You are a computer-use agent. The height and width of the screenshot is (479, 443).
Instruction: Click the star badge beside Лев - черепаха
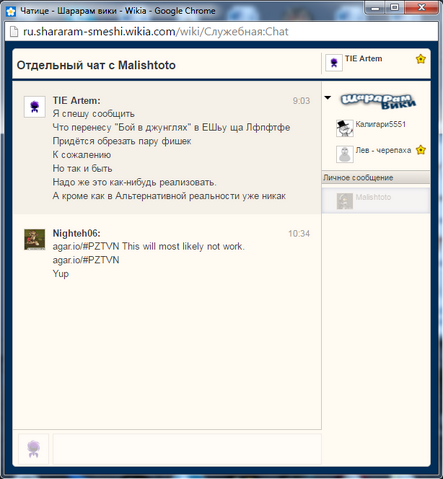click(x=421, y=150)
